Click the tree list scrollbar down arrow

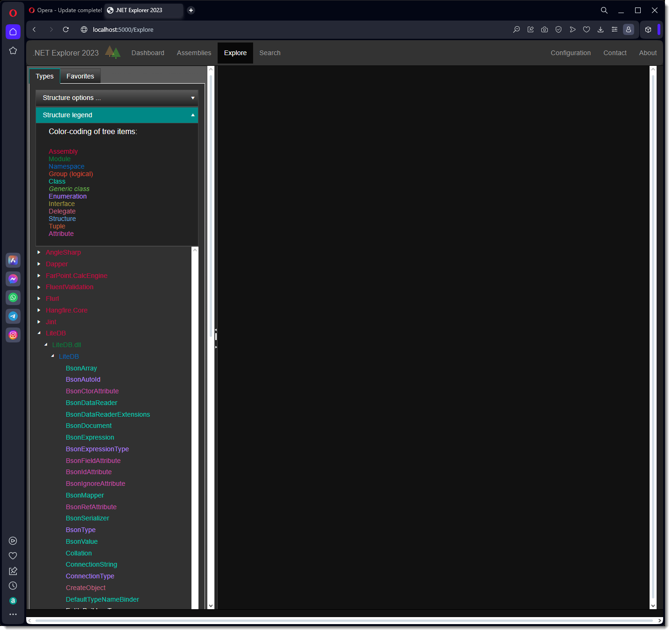point(211,605)
